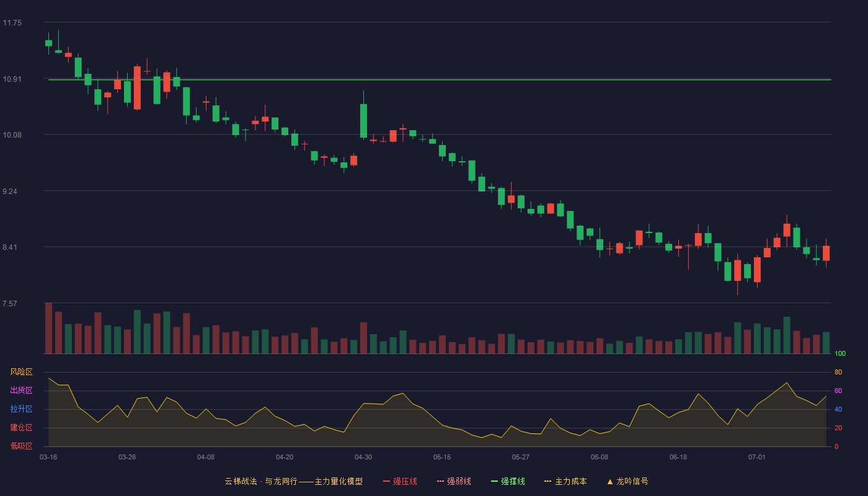868x496 pixels.
Task: Click the 07-01 date label
Action: pyautogui.click(x=757, y=457)
